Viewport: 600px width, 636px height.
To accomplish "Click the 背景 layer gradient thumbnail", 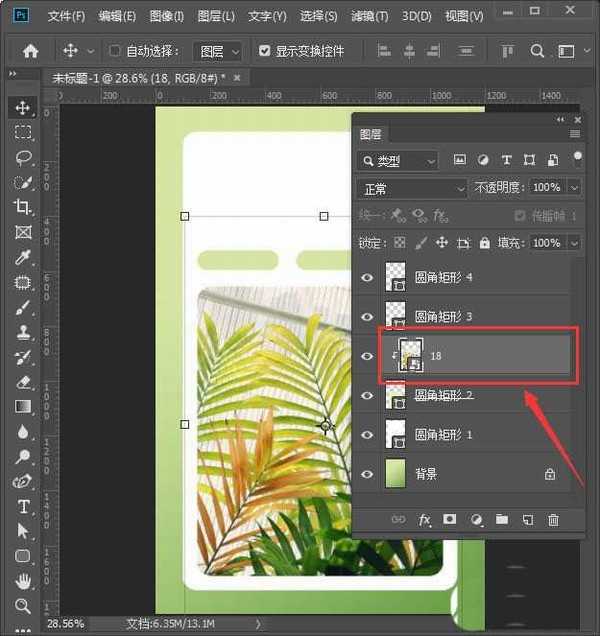I will click(398, 474).
